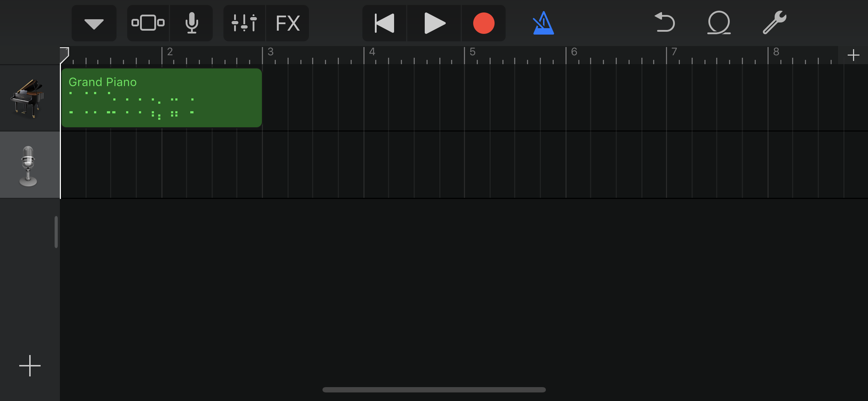Toggle the metronome off
This screenshot has height=401, width=868.
(x=543, y=23)
